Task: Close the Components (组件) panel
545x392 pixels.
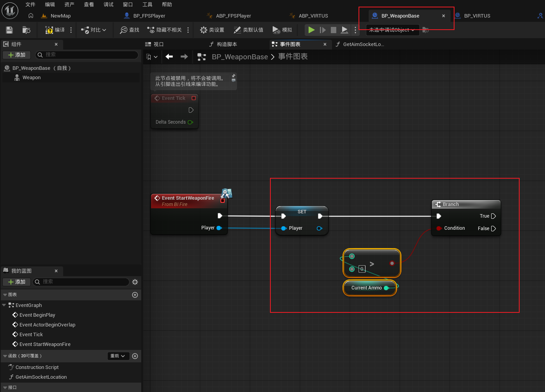Action: coord(56,44)
